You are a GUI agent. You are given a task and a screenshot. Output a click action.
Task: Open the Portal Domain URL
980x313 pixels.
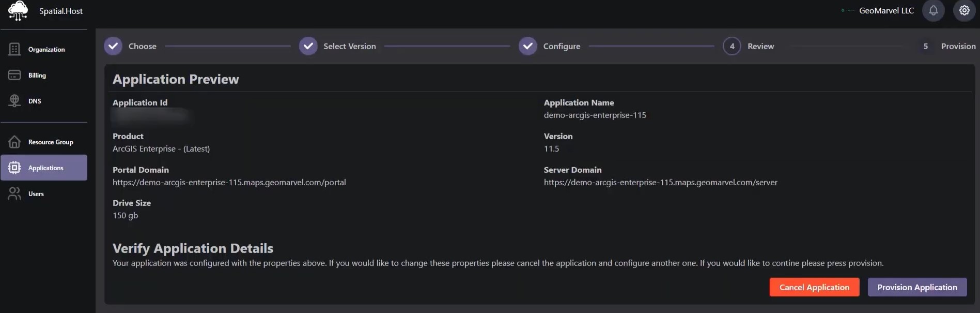click(x=229, y=182)
